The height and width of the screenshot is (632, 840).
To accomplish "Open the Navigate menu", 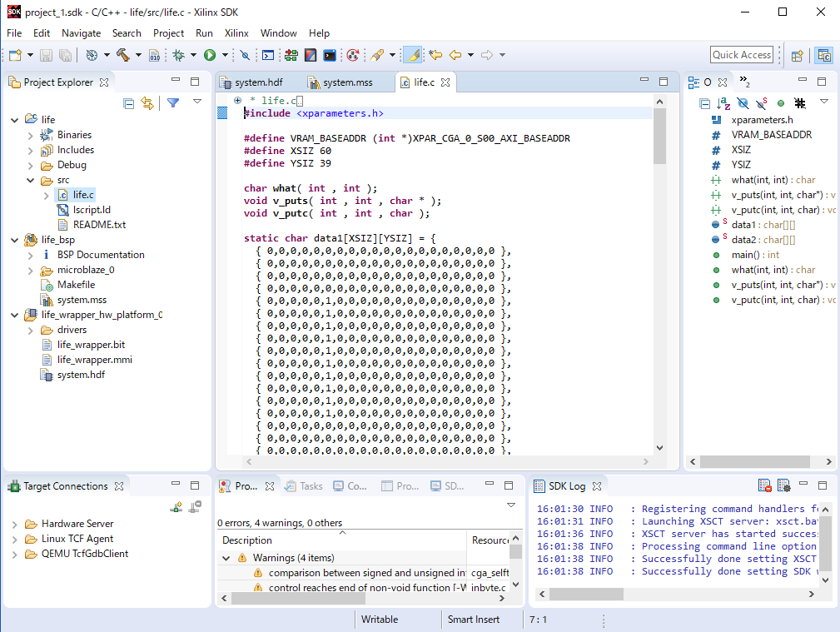I will click(x=81, y=33).
